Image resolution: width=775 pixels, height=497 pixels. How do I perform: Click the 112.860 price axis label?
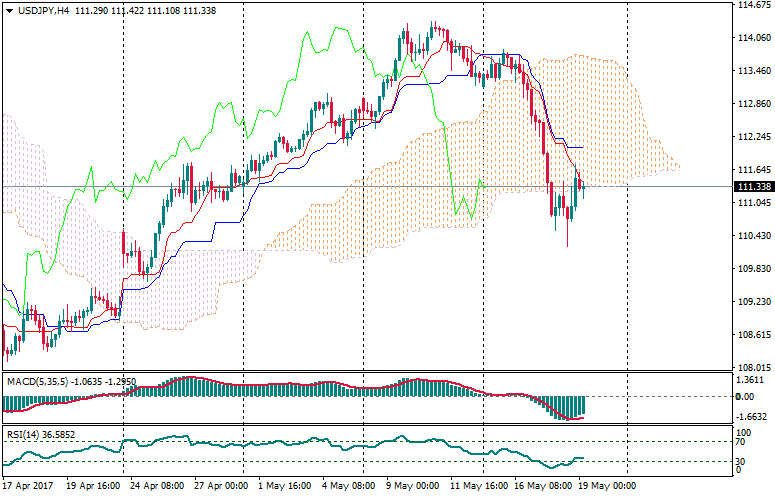pos(751,104)
